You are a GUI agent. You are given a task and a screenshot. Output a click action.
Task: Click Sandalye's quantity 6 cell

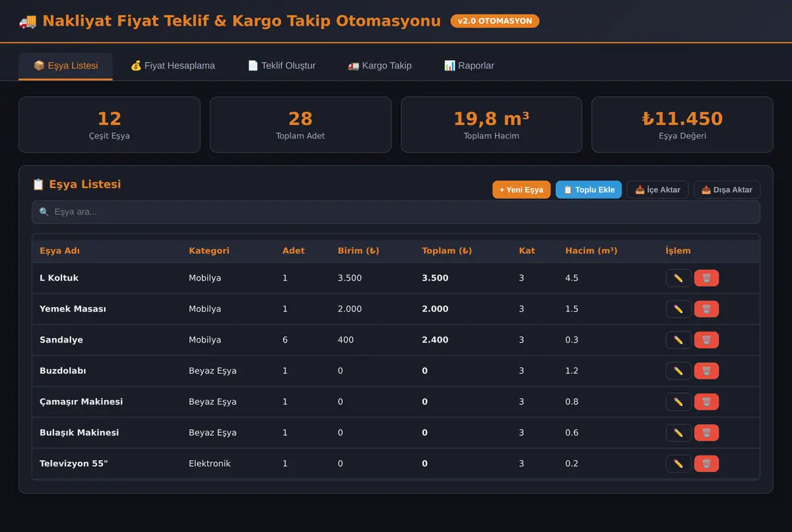[x=285, y=340]
